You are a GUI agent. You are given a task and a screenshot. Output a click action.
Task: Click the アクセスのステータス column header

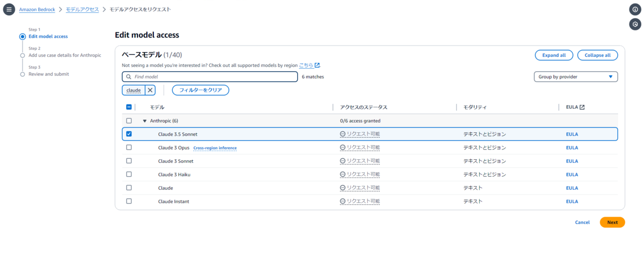(x=363, y=107)
